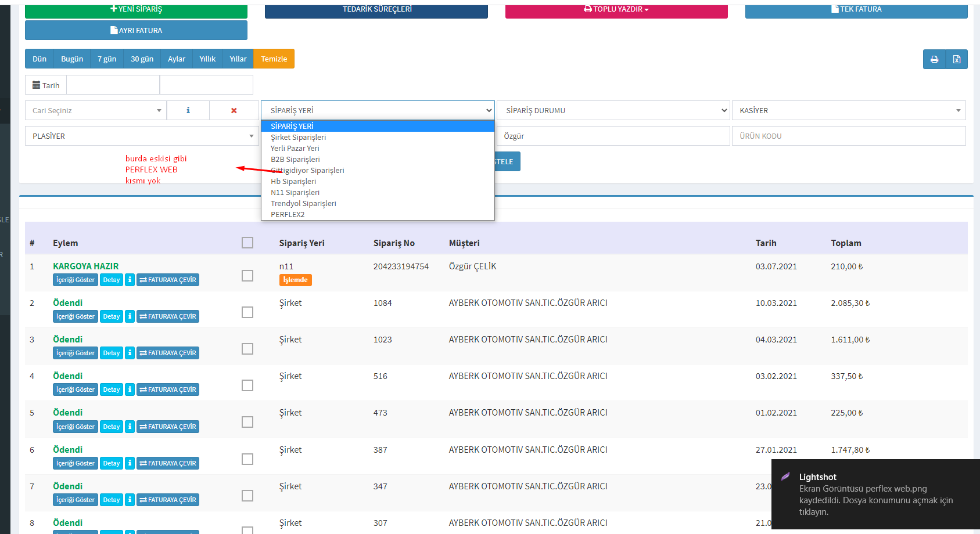Click the calendar Tarih icon
The image size is (980, 534).
[37, 85]
